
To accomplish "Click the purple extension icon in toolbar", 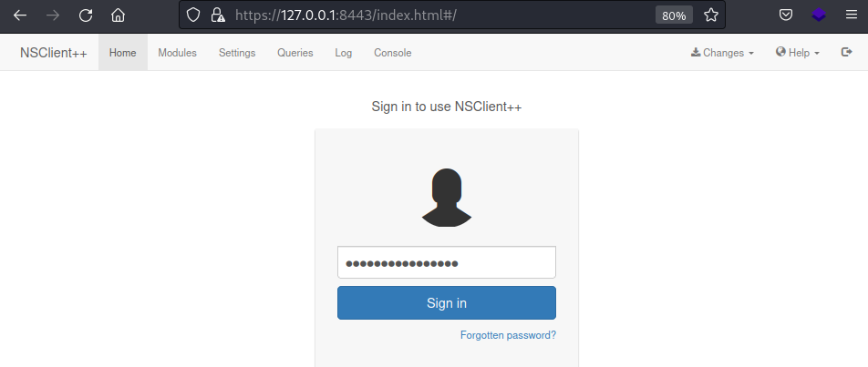I will click(819, 15).
